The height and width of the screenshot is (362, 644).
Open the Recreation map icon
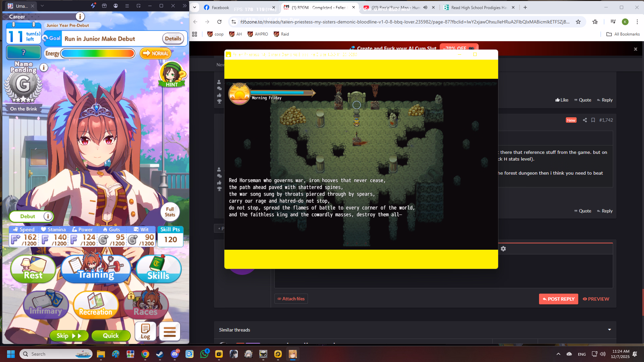click(96, 305)
